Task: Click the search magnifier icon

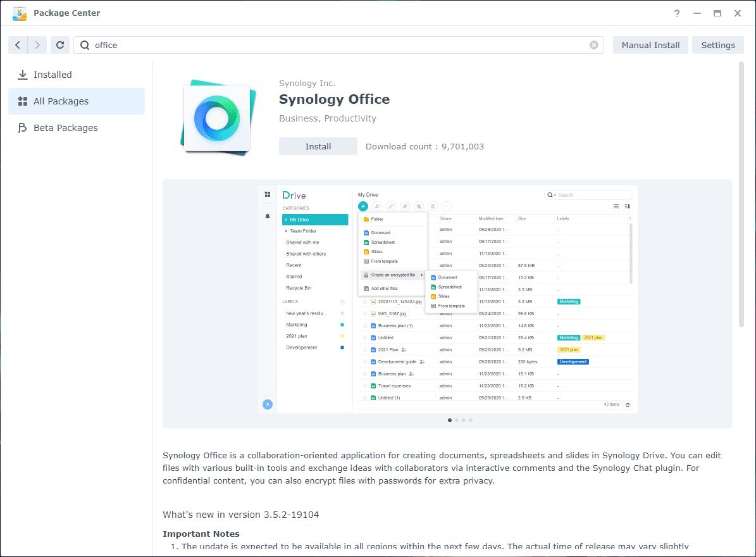Action: point(85,45)
